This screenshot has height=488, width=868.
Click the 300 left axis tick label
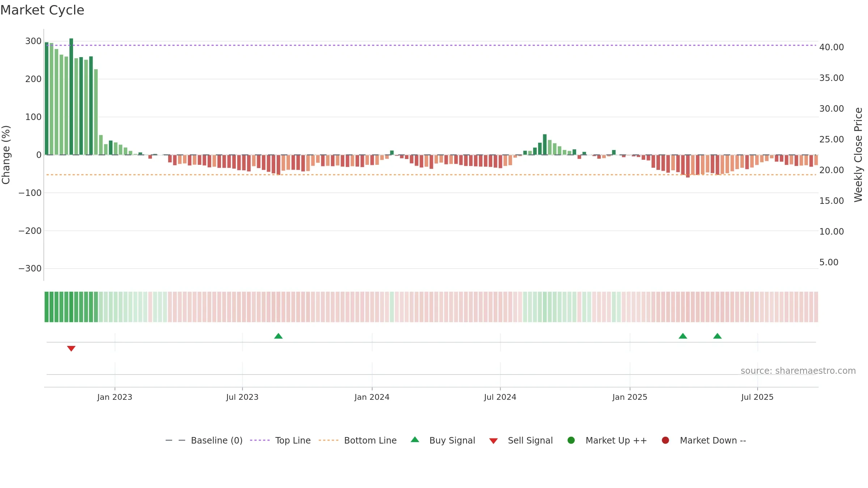pyautogui.click(x=33, y=41)
